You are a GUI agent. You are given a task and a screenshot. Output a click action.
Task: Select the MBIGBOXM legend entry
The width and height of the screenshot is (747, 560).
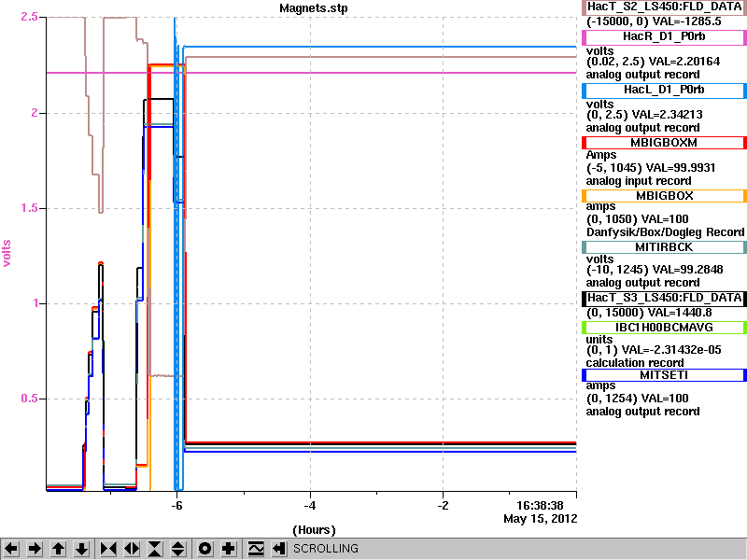pyautogui.click(x=664, y=143)
